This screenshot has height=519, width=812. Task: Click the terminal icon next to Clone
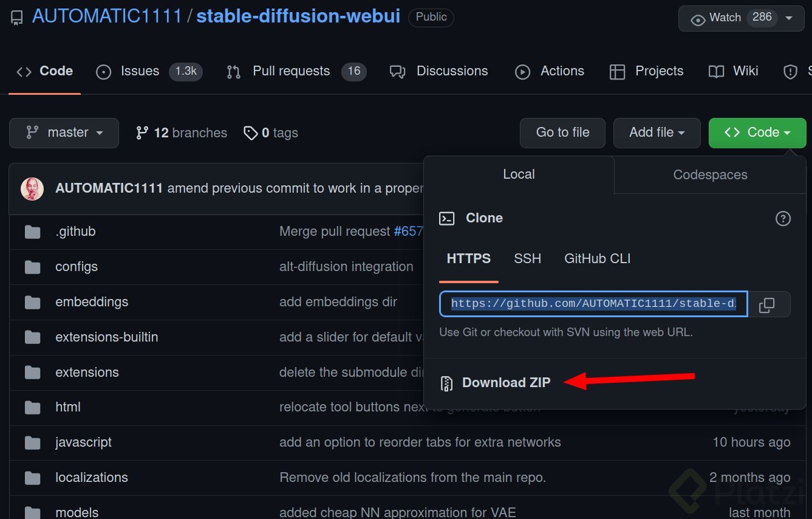[447, 219]
